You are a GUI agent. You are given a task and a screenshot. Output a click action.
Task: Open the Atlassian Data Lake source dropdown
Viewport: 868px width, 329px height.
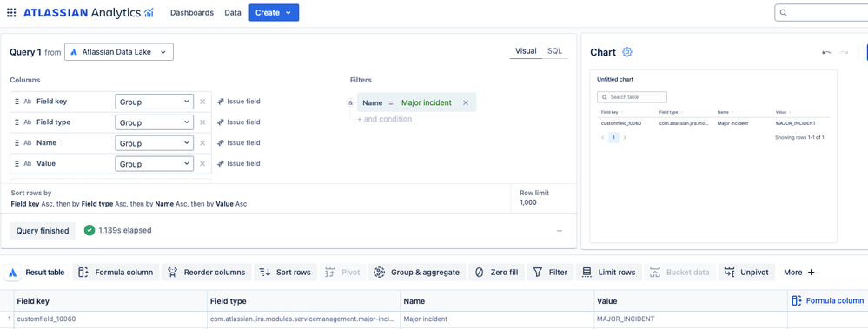(x=119, y=52)
